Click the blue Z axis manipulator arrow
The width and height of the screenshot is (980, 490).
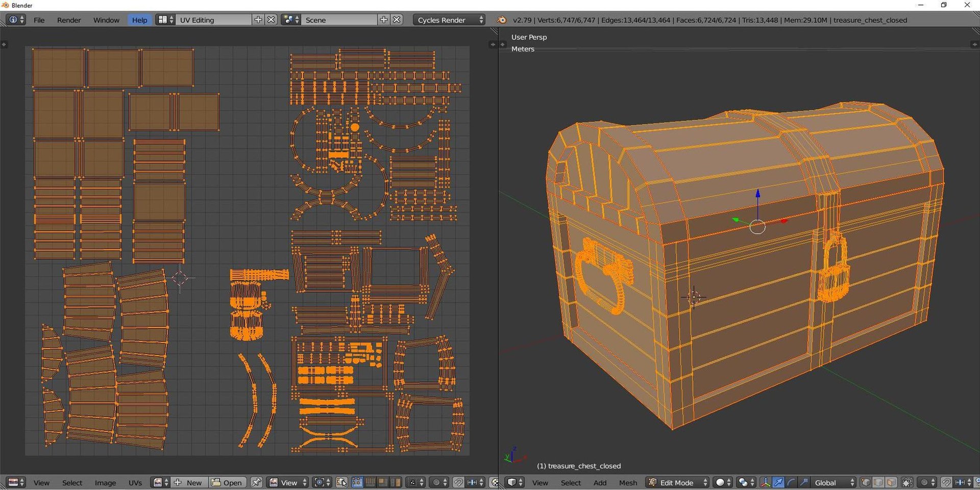pos(757,194)
